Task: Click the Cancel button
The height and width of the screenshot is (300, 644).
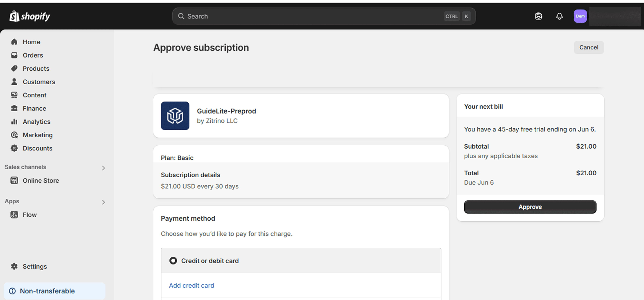Action: click(588, 47)
